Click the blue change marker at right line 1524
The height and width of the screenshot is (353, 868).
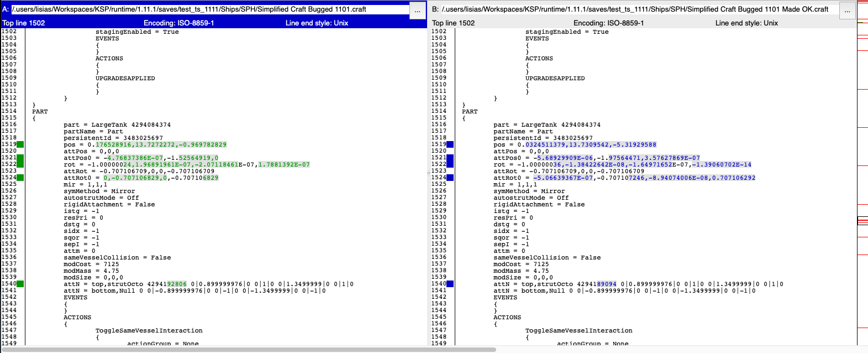(450, 178)
